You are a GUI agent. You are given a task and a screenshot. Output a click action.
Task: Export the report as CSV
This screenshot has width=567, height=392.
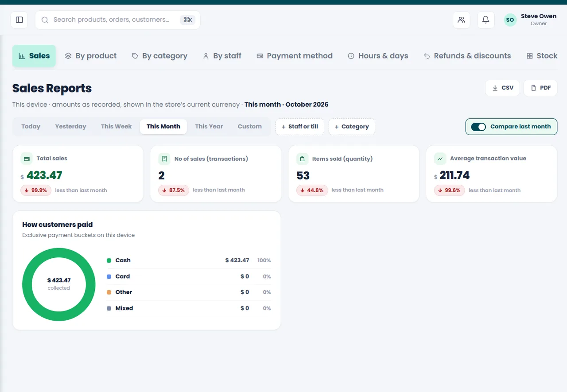502,88
